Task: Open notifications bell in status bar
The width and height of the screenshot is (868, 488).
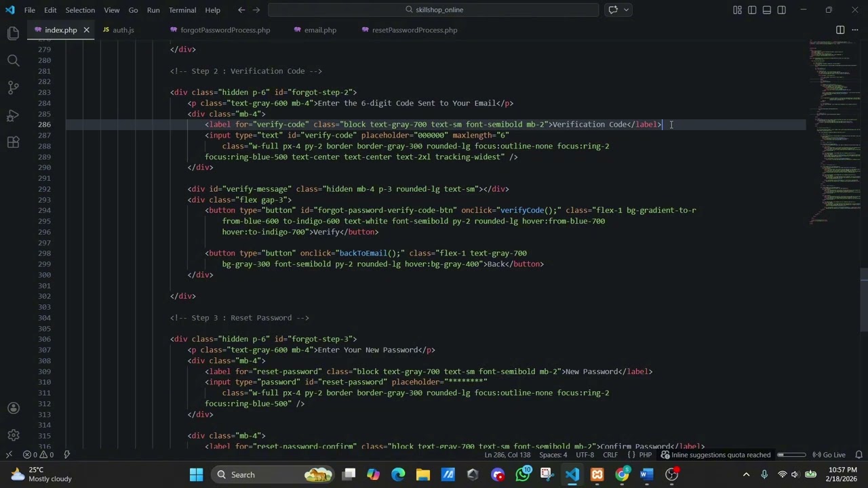Action: tap(859, 455)
